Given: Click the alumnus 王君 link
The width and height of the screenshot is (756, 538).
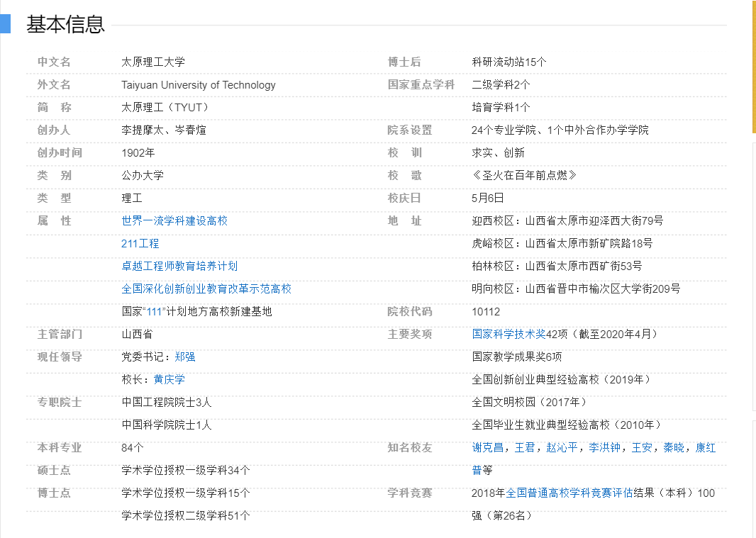Looking at the screenshot, I should tap(525, 447).
